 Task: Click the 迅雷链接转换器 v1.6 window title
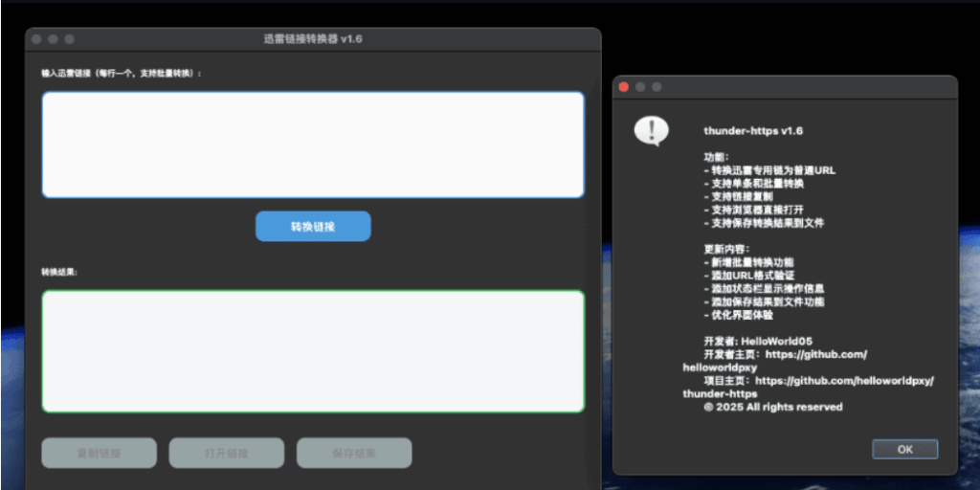tap(313, 38)
